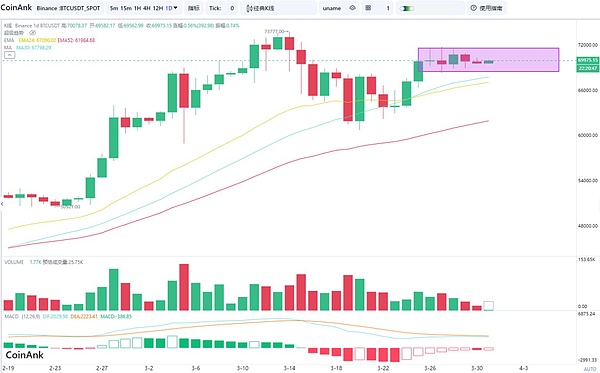
Task: Click the current price tag 69975.15
Action: [587, 60]
